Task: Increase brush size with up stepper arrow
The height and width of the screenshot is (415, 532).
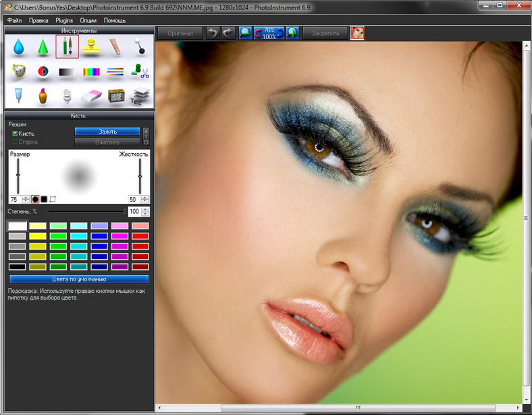Action: click(26, 197)
